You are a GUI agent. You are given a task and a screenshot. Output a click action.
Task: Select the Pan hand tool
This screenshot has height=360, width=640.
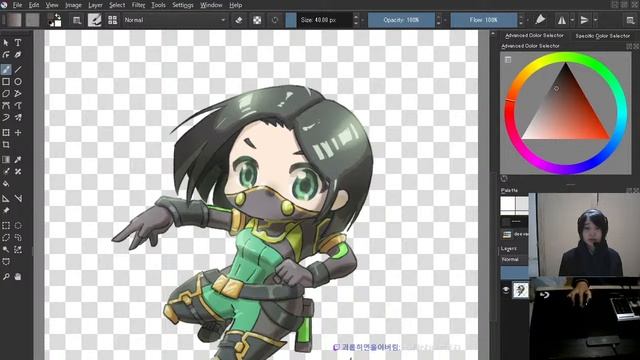[18, 277]
